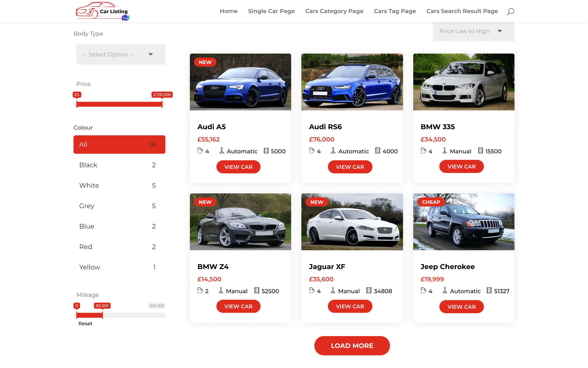Click the NEW badge on BMW Z4
This screenshot has height=368, width=588.
tap(205, 202)
